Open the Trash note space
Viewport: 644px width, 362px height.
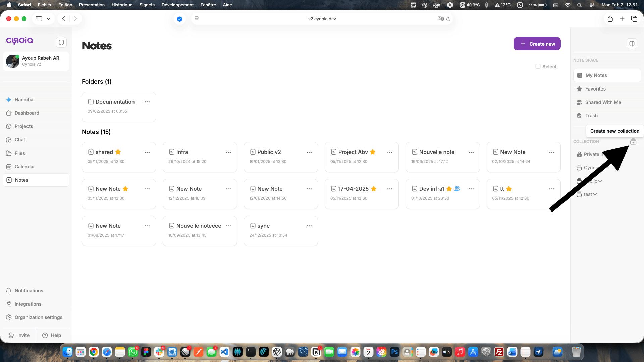pos(591,116)
